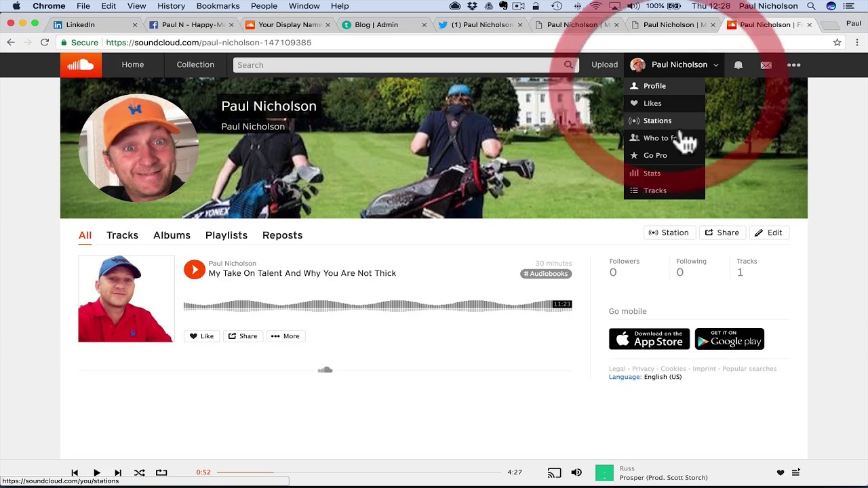Share the My Take On Talent track
This screenshot has width=868, height=488.
coord(242,336)
